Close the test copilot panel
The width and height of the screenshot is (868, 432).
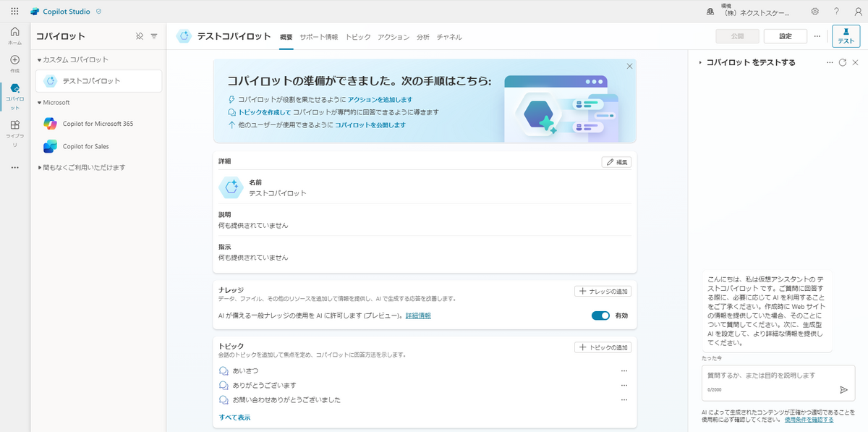[855, 63]
